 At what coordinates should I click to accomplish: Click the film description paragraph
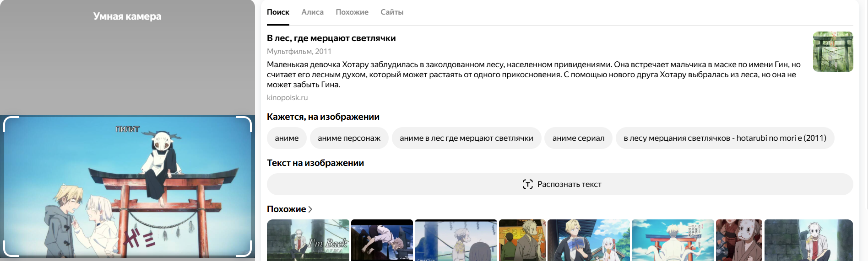(x=534, y=75)
